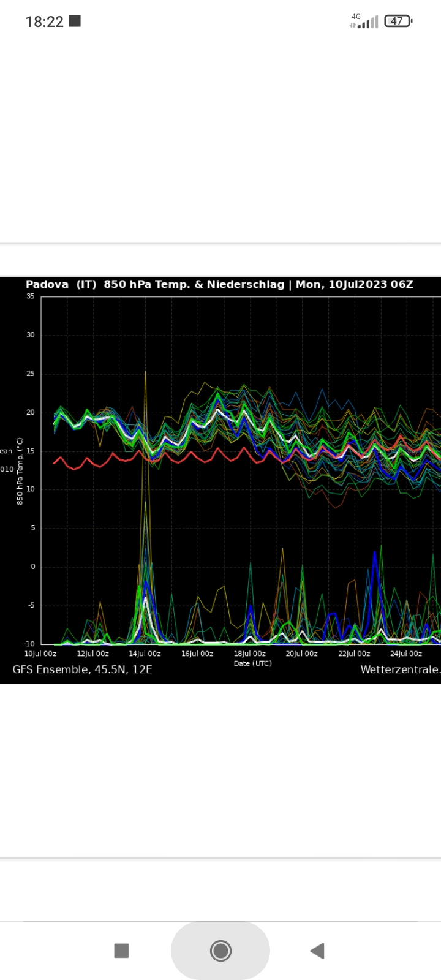The image size is (441, 980).
Task: Tap the Date (UTC) axis title
Action: [252, 663]
